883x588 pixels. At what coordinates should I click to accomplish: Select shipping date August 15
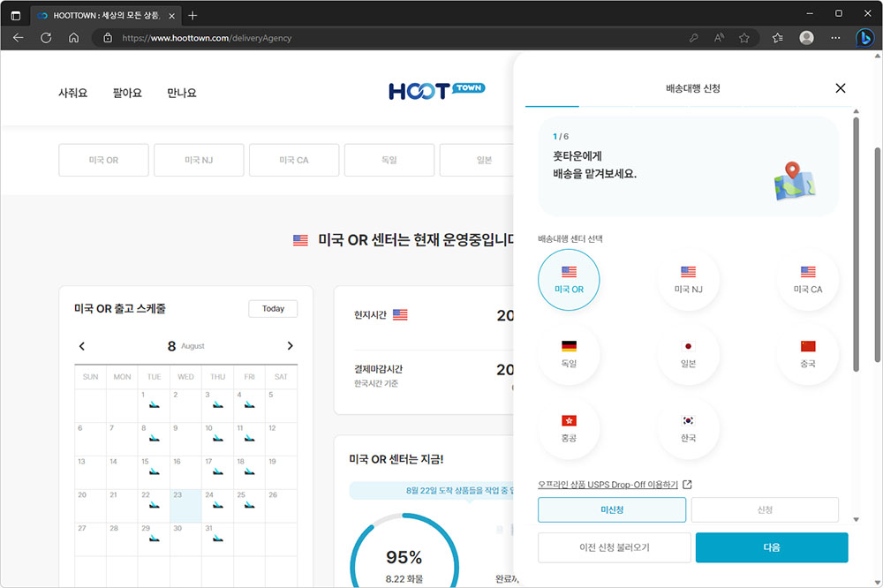tap(154, 472)
